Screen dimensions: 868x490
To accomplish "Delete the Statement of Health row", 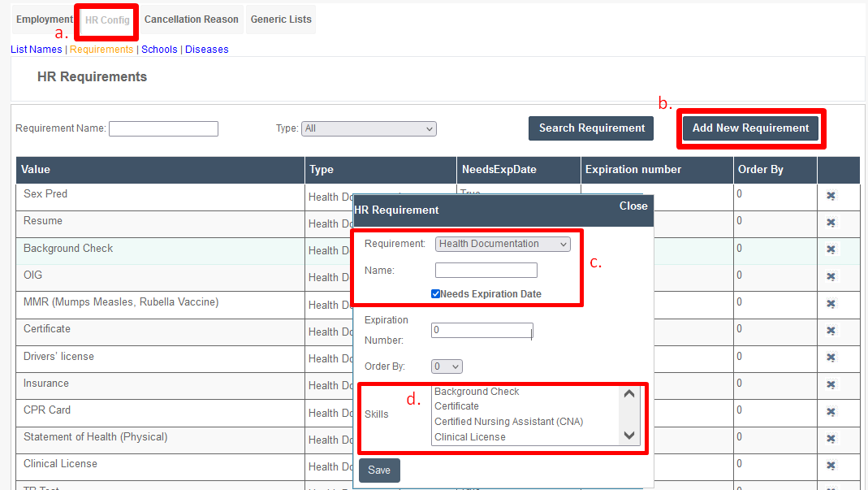I will (x=831, y=439).
